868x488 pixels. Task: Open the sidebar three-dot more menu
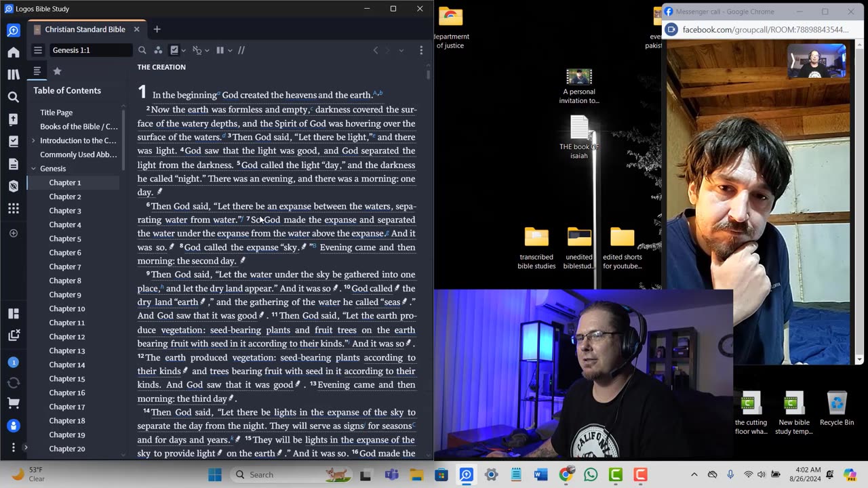tap(14, 447)
